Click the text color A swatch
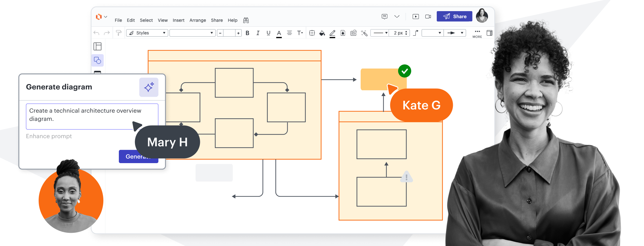Image resolution: width=644 pixels, height=246 pixels. [x=279, y=33]
